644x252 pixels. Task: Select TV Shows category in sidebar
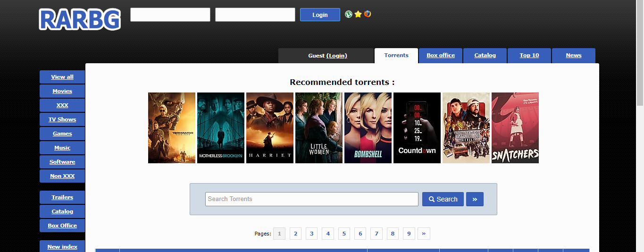(62, 119)
